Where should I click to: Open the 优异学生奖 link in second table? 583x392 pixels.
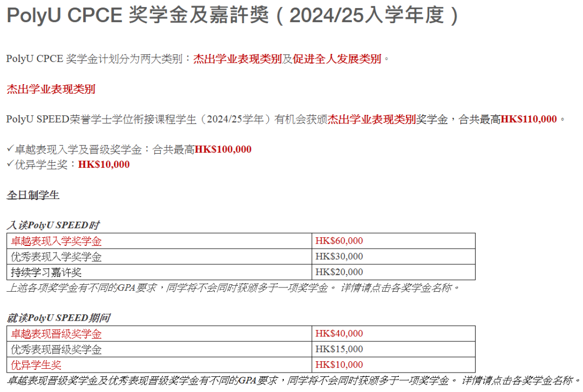(x=36, y=365)
